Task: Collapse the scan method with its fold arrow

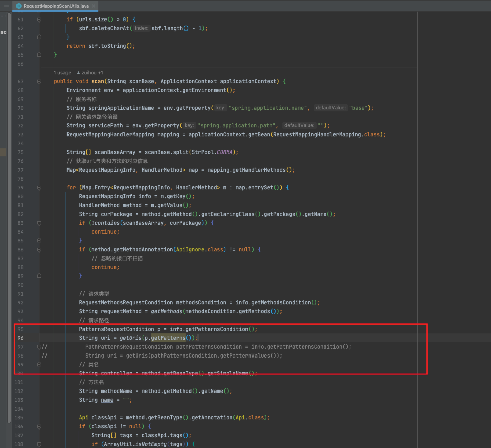Action: tap(39, 81)
